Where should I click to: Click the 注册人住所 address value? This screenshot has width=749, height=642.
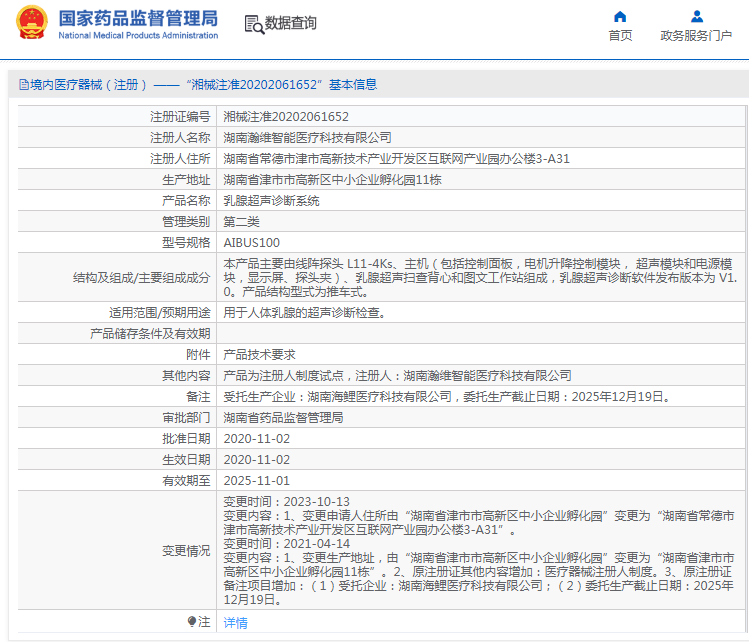396,159
